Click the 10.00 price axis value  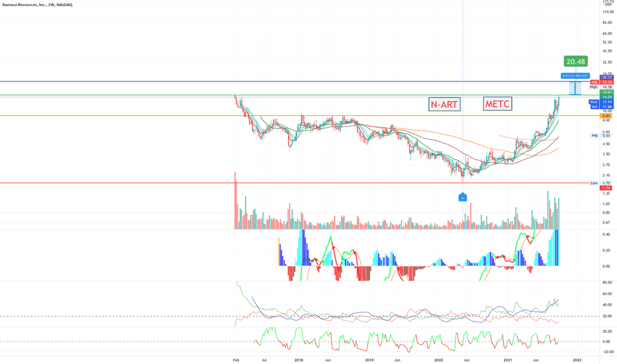(x=607, y=111)
